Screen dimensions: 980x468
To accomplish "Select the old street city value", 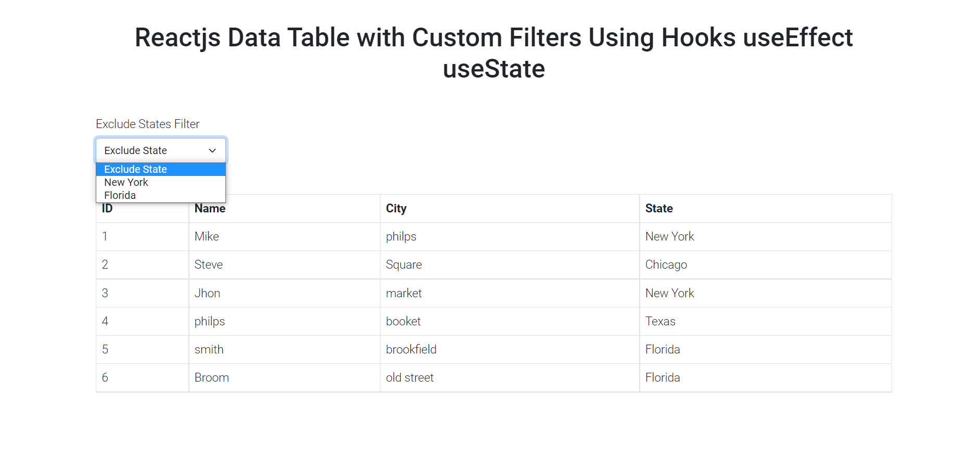I will pos(410,377).
